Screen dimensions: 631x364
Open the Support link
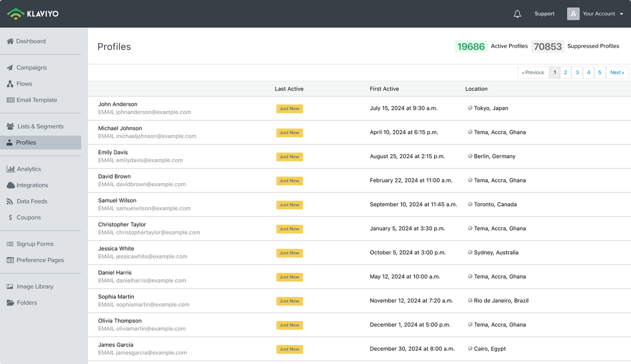[x=544, y=14]
